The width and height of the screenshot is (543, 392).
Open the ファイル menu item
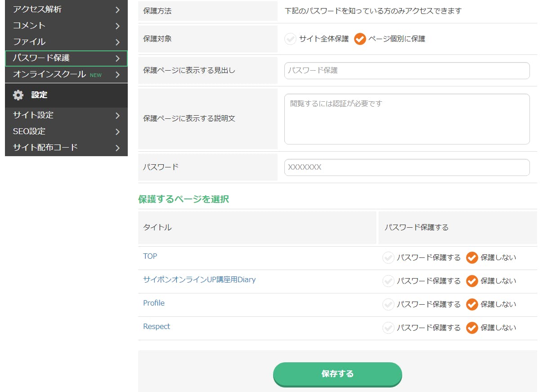pos(29,42)
